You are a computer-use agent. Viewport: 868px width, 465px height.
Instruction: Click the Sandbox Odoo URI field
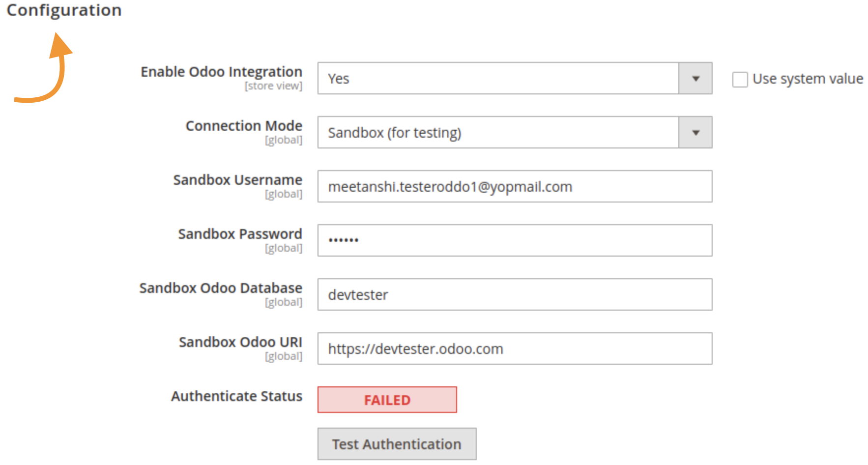tap(515, 349)
